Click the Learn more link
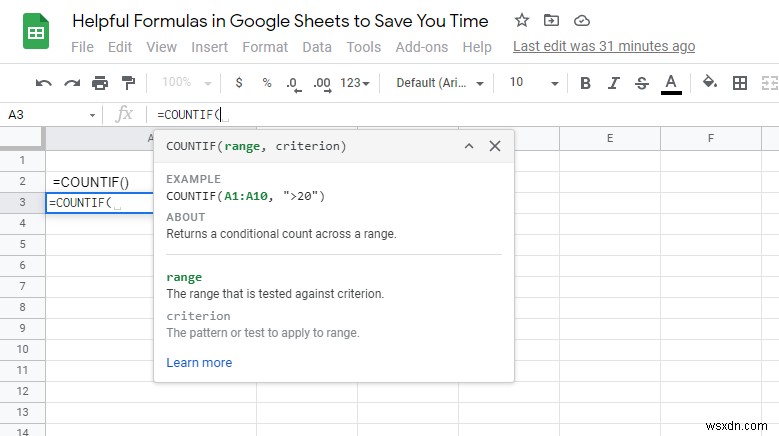Screen dimensions: 779x436 199,362
